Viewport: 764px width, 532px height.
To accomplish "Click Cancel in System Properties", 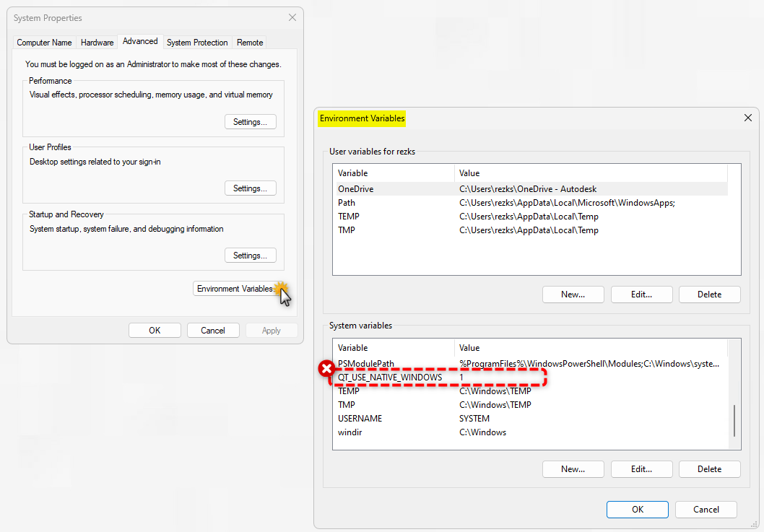I will [213, 331].
